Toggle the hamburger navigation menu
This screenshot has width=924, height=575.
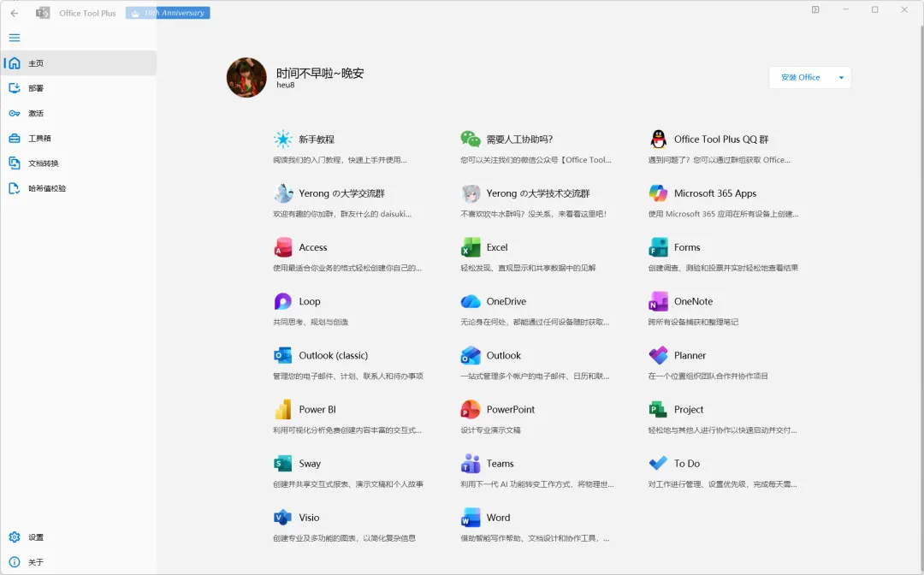coord(15,38)
